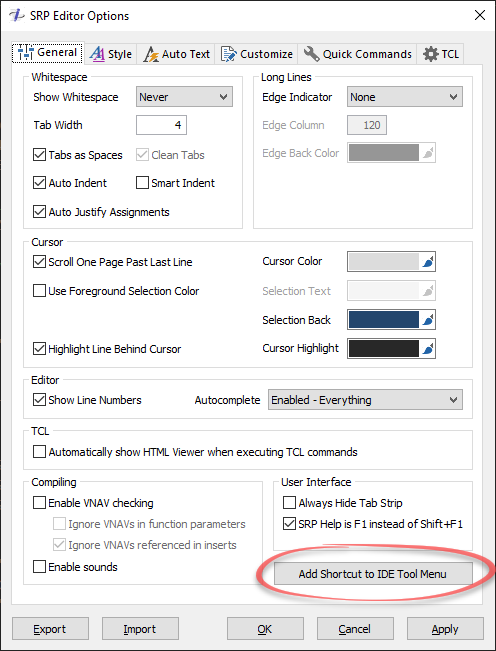
Task: Pick the dark blue Selection Back swatch
Action: (384, 320)
